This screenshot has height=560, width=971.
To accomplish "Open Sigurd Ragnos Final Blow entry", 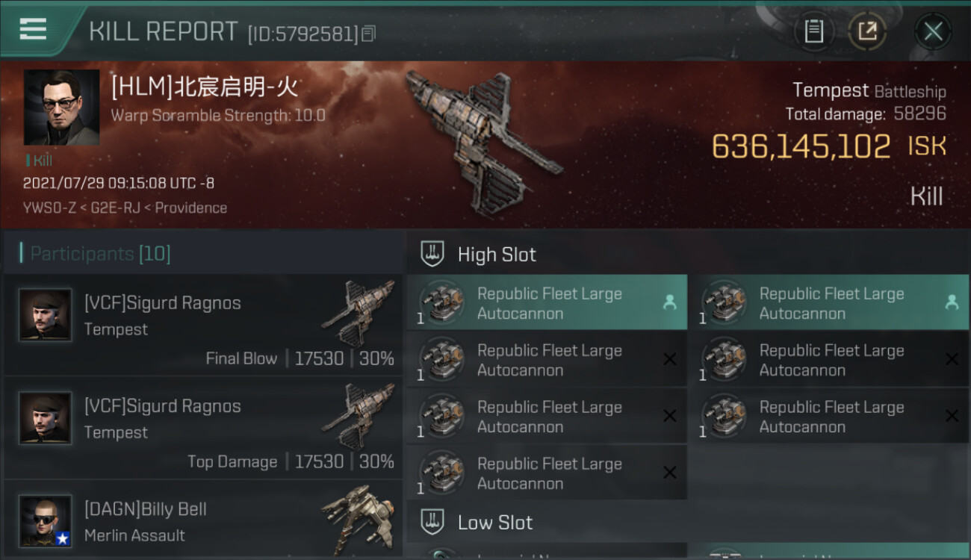I will pos(203,325).
